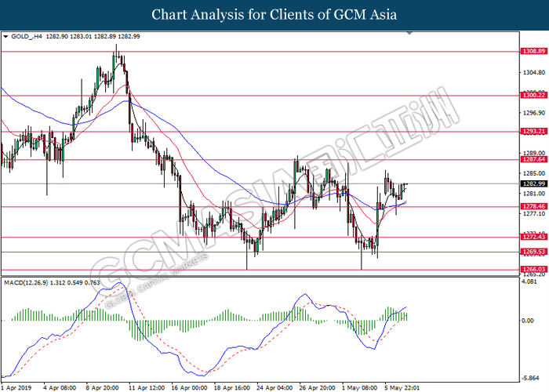Select the 1272.43 support level label

tap(533, 237)
